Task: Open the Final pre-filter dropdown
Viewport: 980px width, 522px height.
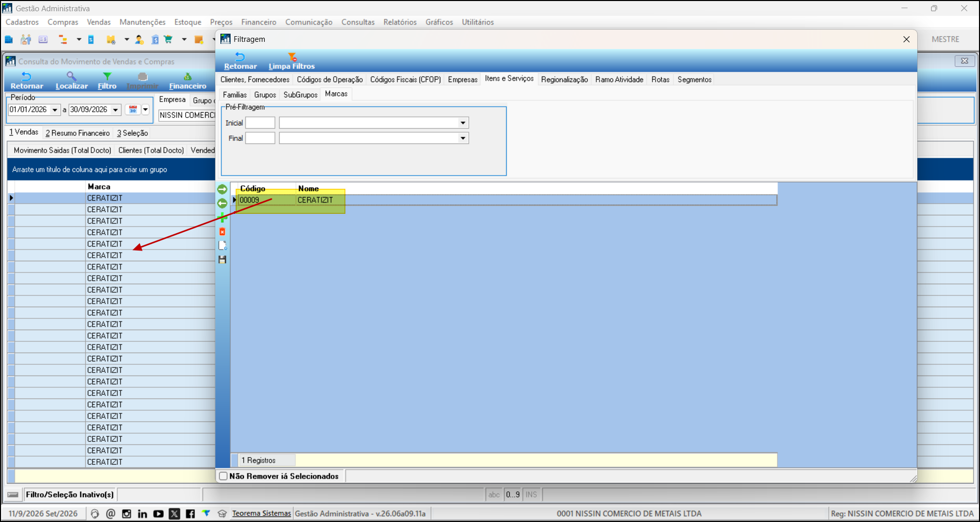Action: point(463,138)
